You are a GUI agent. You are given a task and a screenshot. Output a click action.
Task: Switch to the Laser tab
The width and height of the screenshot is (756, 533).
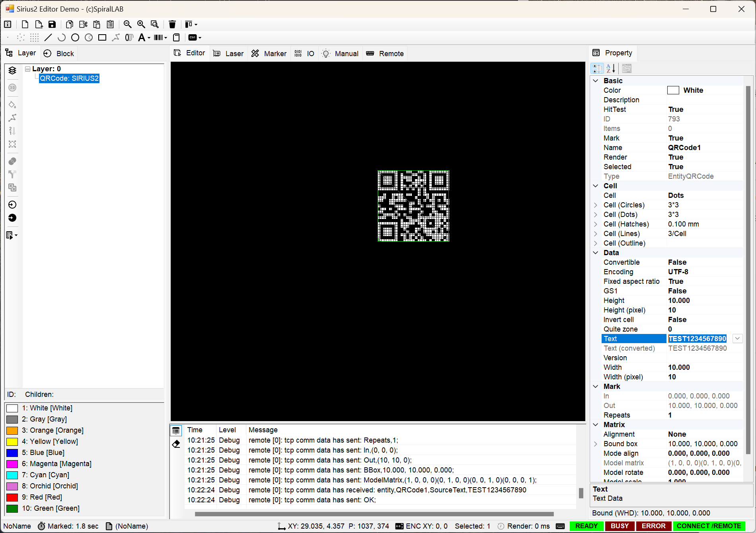tap(228, 53)
